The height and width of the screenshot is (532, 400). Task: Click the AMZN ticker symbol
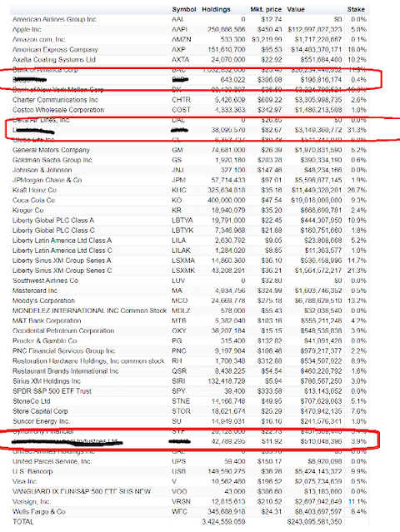182,39
